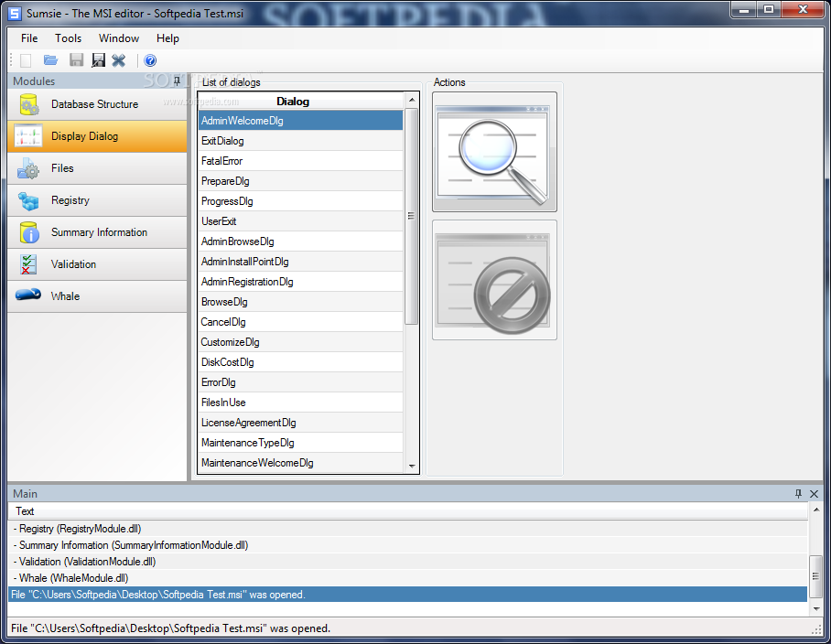Viewport: 831px width, 644px height.
Task: Select AdminInstallPointDlg row
Action: 300,262
